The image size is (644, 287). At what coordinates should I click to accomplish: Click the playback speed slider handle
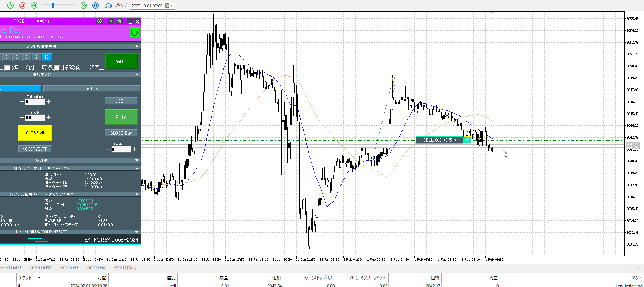point(53,5)
